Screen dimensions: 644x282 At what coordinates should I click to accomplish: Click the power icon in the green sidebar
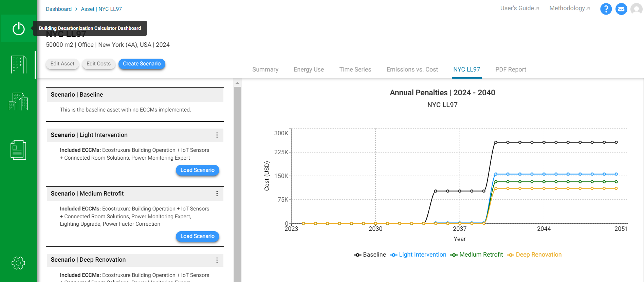[18, 28]
